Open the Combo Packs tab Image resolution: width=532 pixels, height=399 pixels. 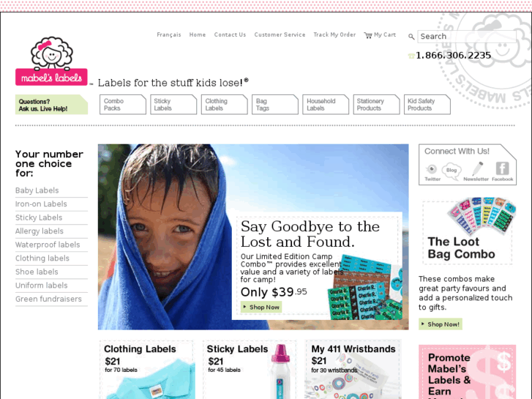click(123, 105)
